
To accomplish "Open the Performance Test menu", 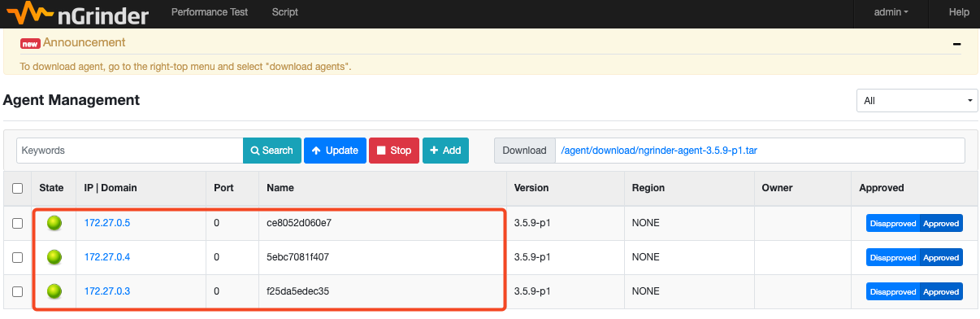I will click(x=210, y=12).
